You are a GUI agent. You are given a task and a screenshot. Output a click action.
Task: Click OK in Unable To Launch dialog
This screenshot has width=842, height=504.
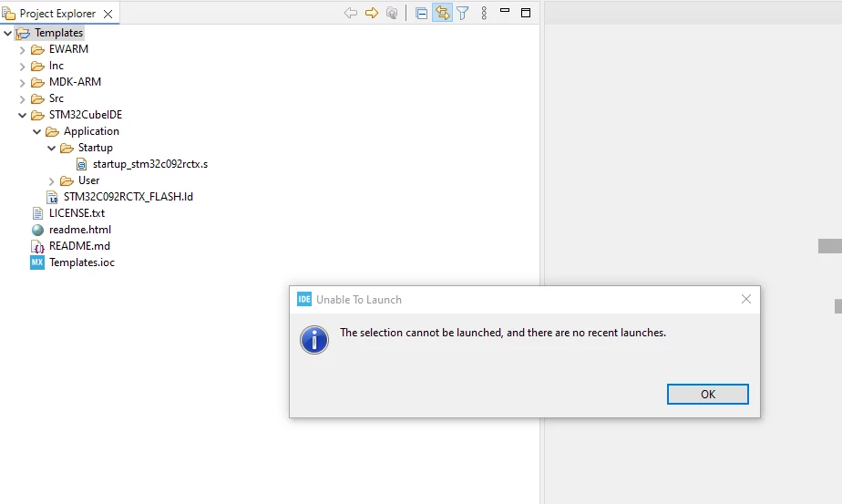(708, 394)
